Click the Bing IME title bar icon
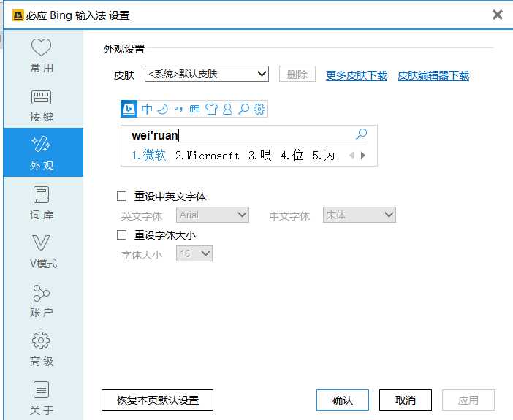This screenshot has width=513, height=420. pos(18,15)
